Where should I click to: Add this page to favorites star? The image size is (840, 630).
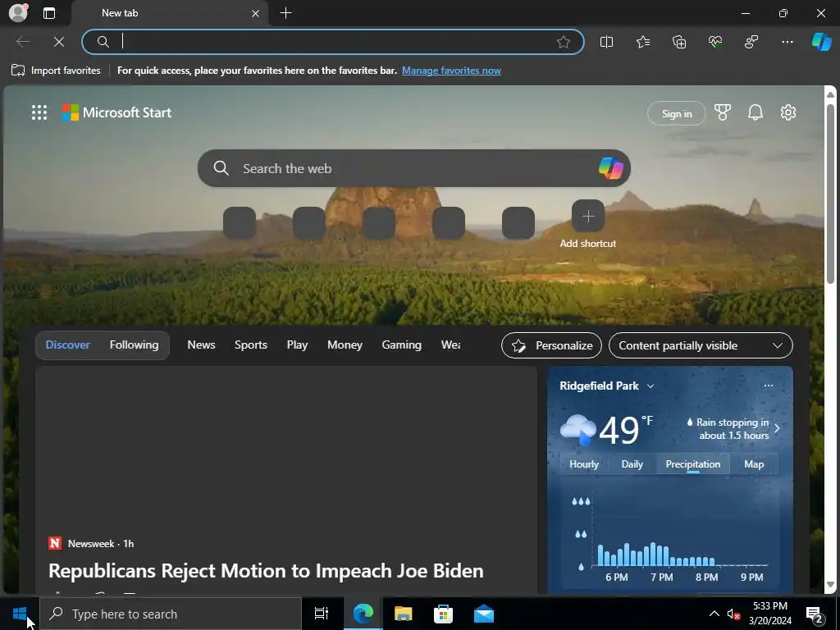tap(563, 42)
